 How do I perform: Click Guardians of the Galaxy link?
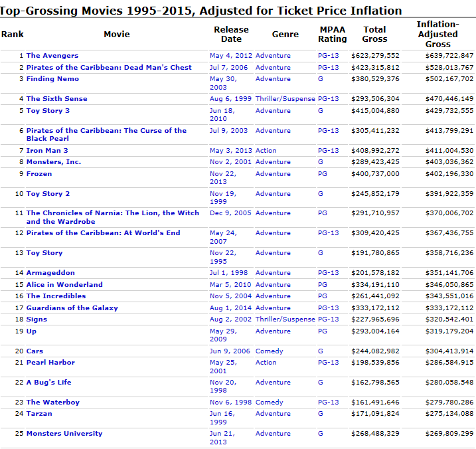click(72, 308)
